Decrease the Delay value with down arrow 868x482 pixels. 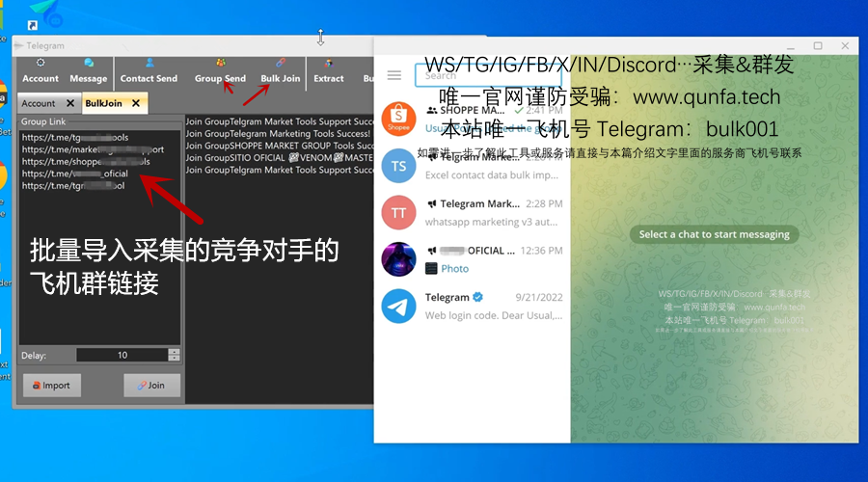[x=174, y=359]
